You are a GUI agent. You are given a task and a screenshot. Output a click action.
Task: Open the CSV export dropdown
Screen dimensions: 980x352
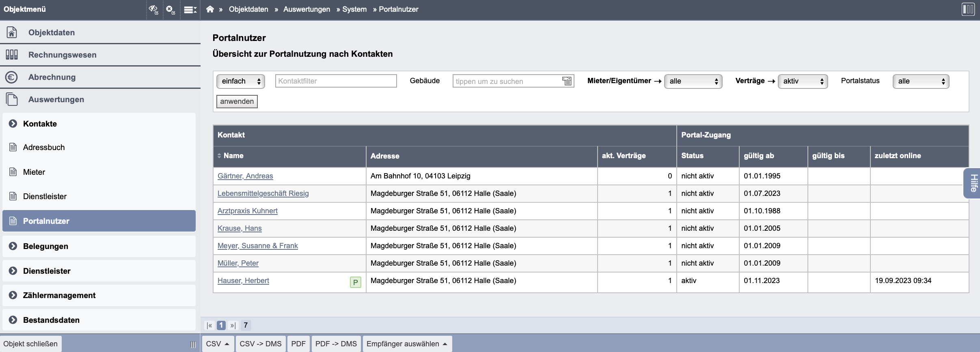218,344
